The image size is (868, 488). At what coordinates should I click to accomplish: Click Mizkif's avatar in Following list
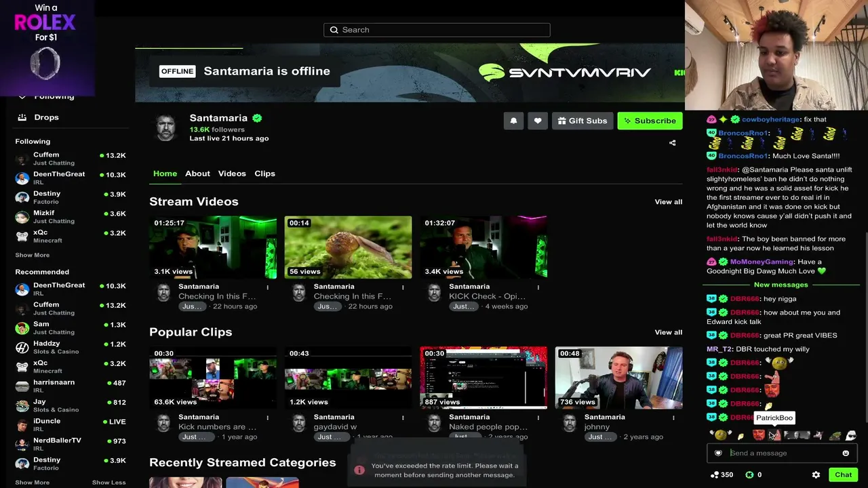click(22, 217)
